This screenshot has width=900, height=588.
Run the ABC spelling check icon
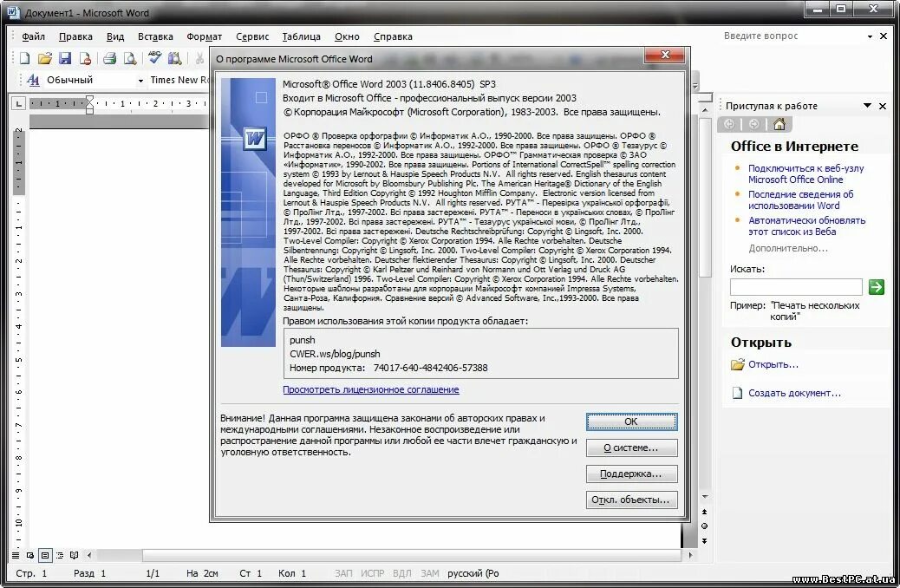point(154,57)
